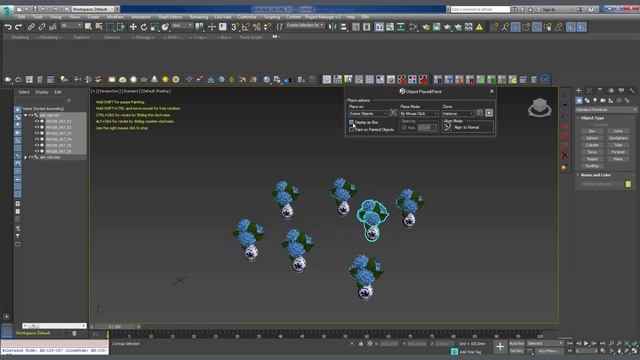
Task: Toggle the Percent Snap icon
Action: click(x=256, y=27)
